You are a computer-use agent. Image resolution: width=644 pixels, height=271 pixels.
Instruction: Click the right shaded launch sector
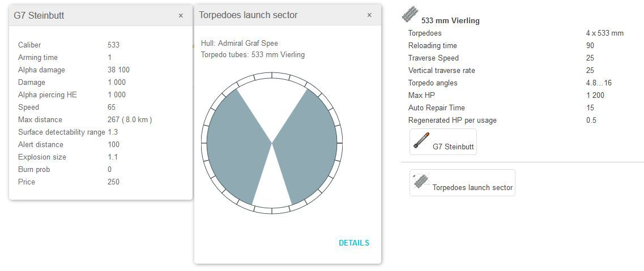click(x=309, y=144)
